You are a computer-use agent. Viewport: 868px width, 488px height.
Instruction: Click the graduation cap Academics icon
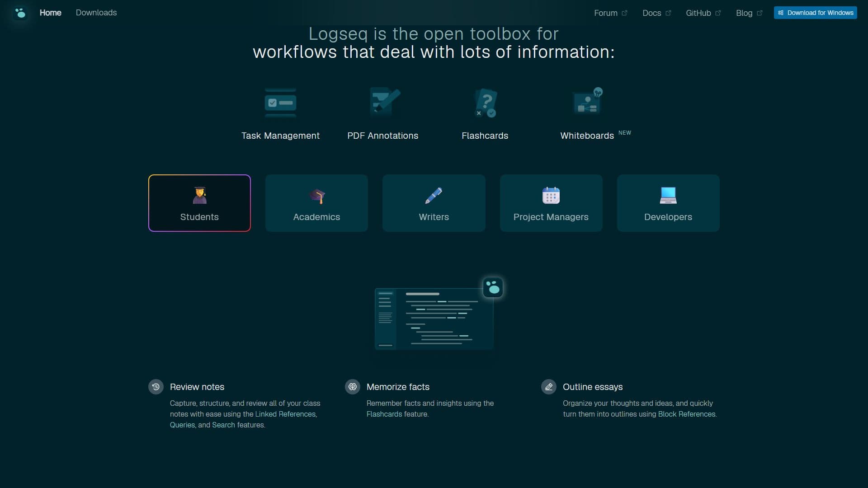(x=317, y=196)
